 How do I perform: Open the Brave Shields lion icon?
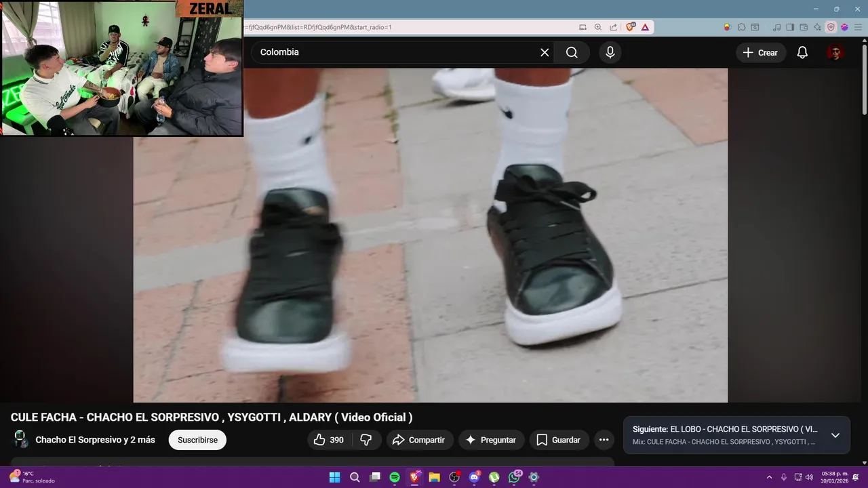[x=631, y=27]
